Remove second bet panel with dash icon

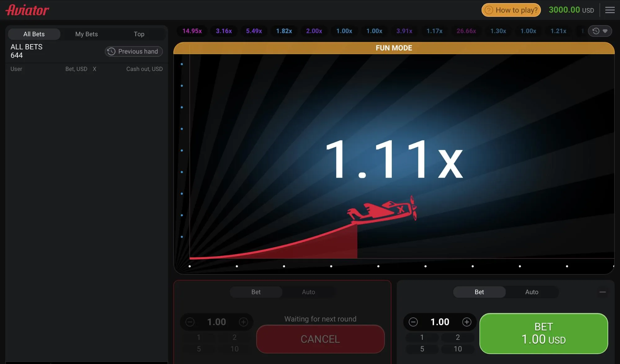(x=602, y=292)
